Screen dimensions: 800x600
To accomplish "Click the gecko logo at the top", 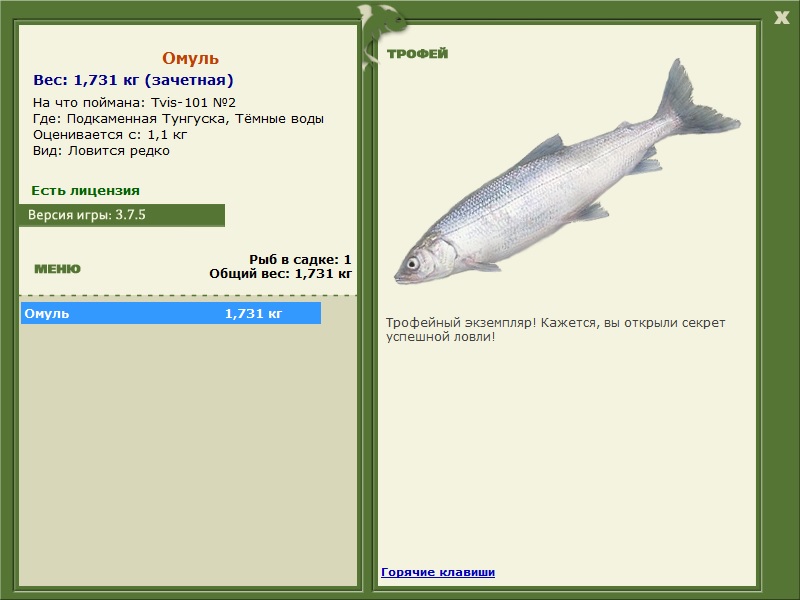I will coord(380,22).
